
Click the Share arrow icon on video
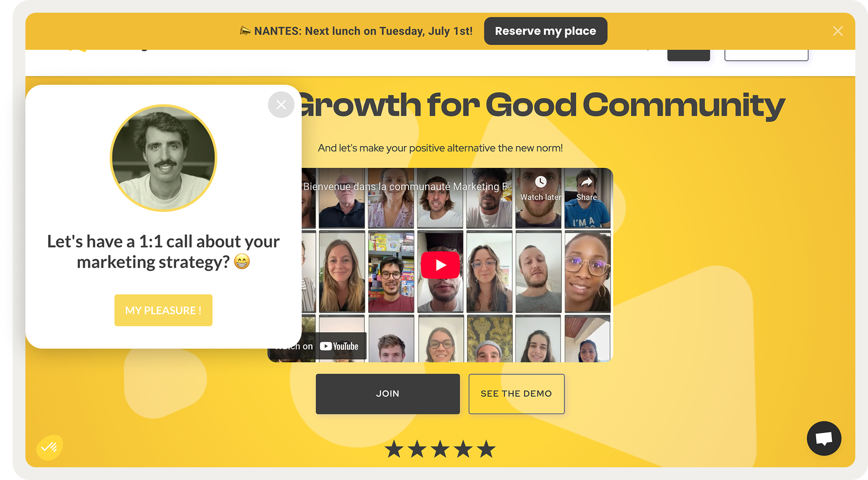(586, 182)
